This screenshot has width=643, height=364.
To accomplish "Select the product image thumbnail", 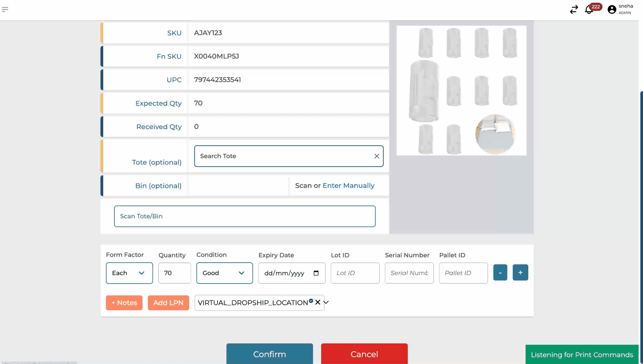I will 461,91.
